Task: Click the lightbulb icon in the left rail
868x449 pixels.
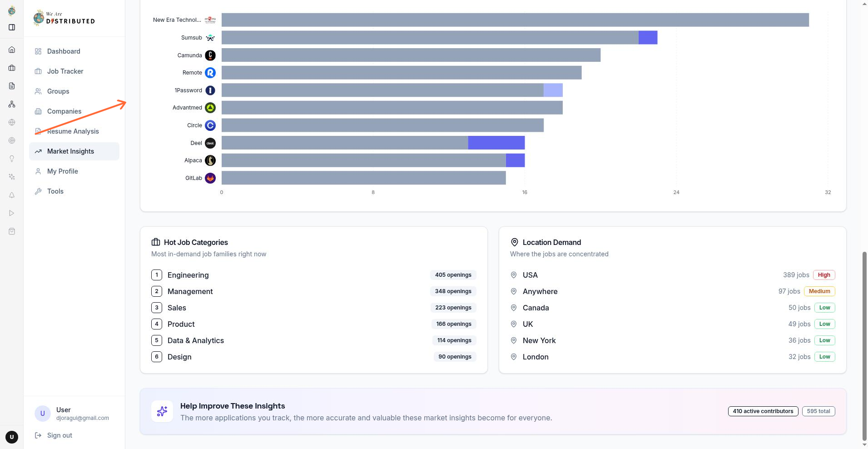Action: point(12,159)
